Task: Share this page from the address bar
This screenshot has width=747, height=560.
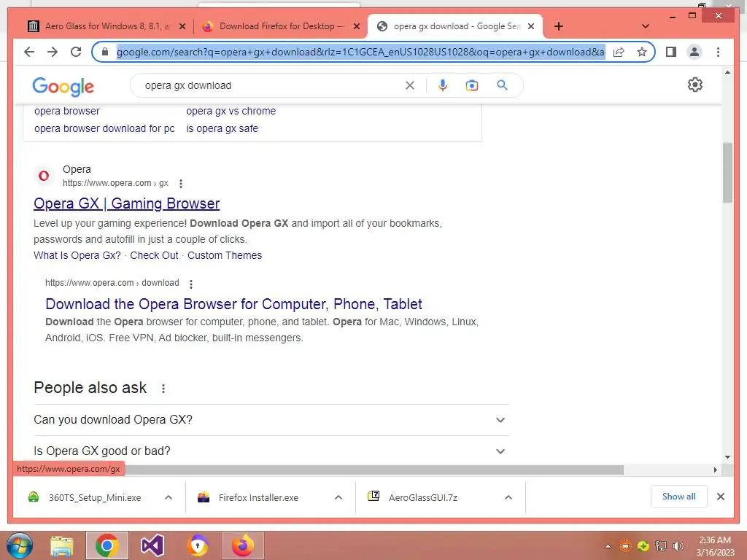Action: (619, 52)
